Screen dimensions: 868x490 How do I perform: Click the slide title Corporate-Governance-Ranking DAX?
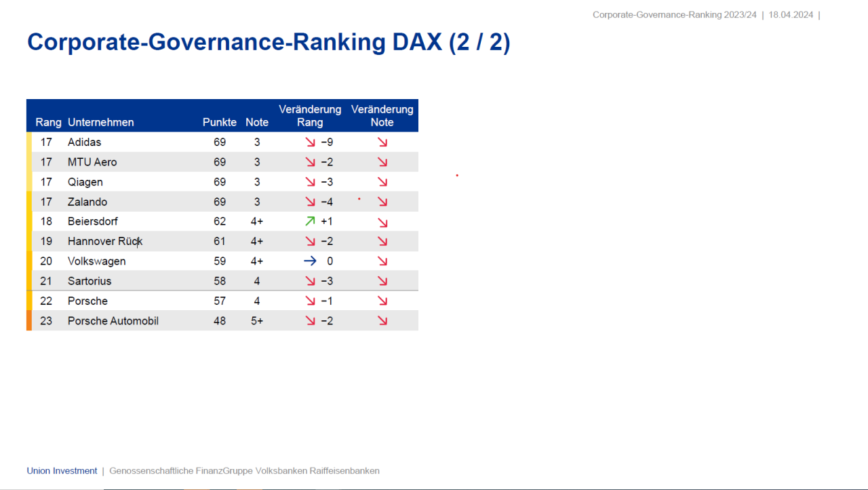tap(268, 42)
